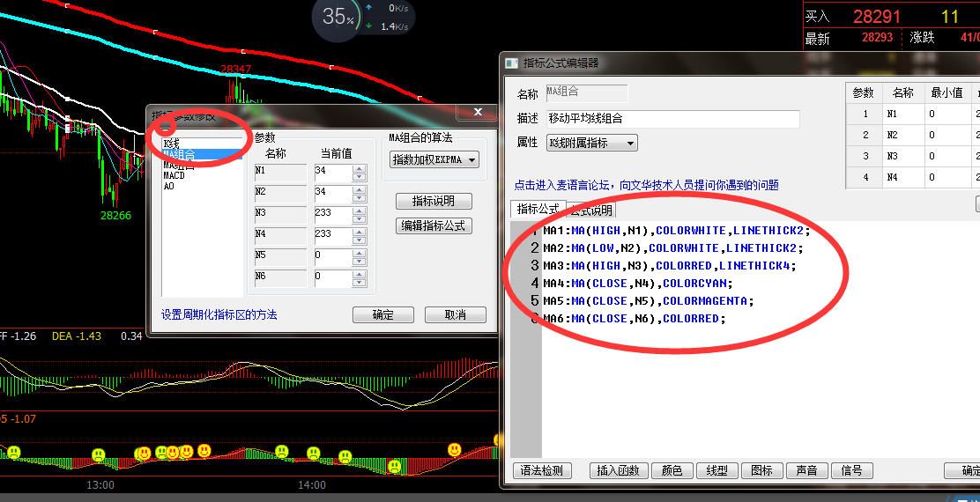The width and height of the screenshot is (980, 502).
Task: Switch to the 指标公式 tab
Action: [x=538, y=209]
